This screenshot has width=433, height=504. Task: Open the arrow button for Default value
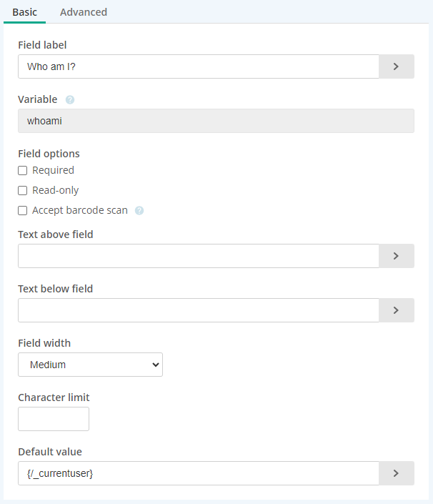(396, 473)
